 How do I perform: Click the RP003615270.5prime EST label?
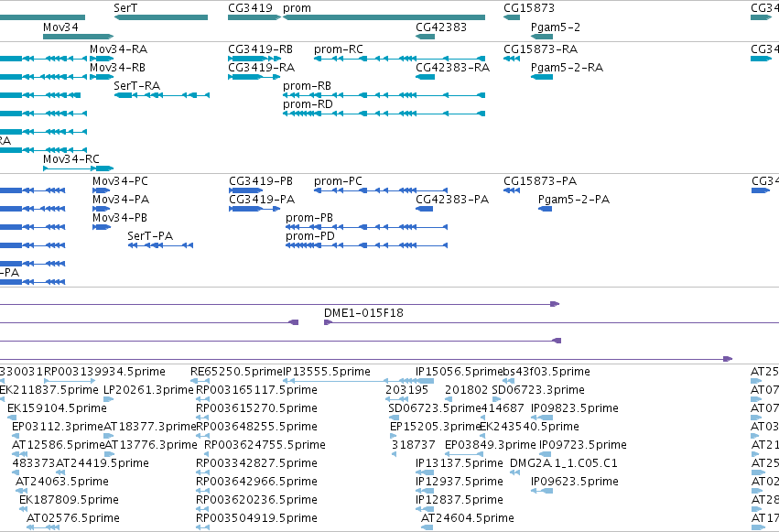coord(257,408)
